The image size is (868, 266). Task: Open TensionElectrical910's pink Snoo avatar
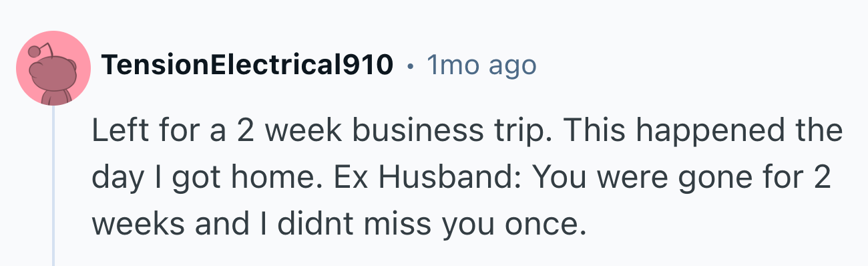(x=53, y=68)
